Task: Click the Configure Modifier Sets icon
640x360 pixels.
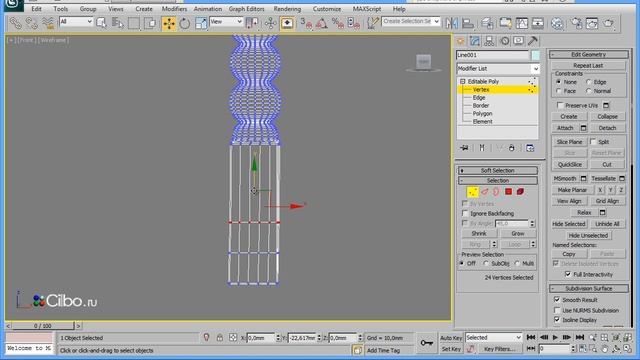Action: coord(530,148)
